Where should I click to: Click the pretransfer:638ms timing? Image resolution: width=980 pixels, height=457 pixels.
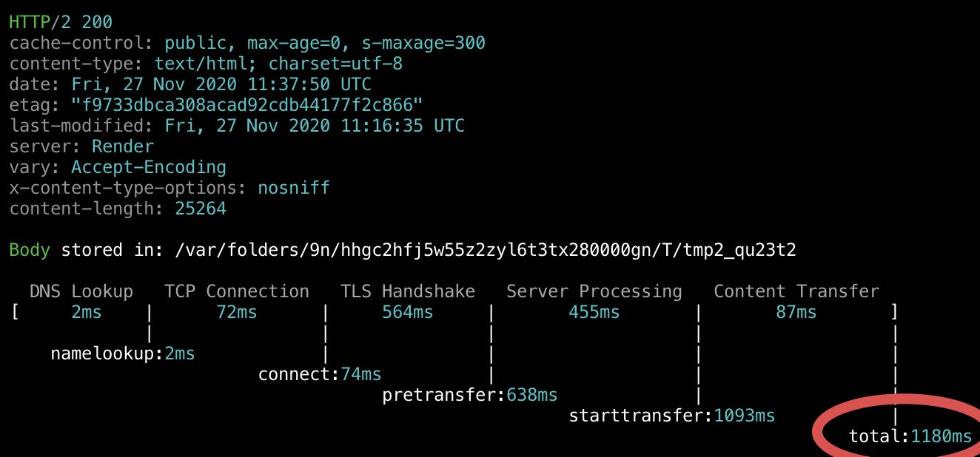470,395
